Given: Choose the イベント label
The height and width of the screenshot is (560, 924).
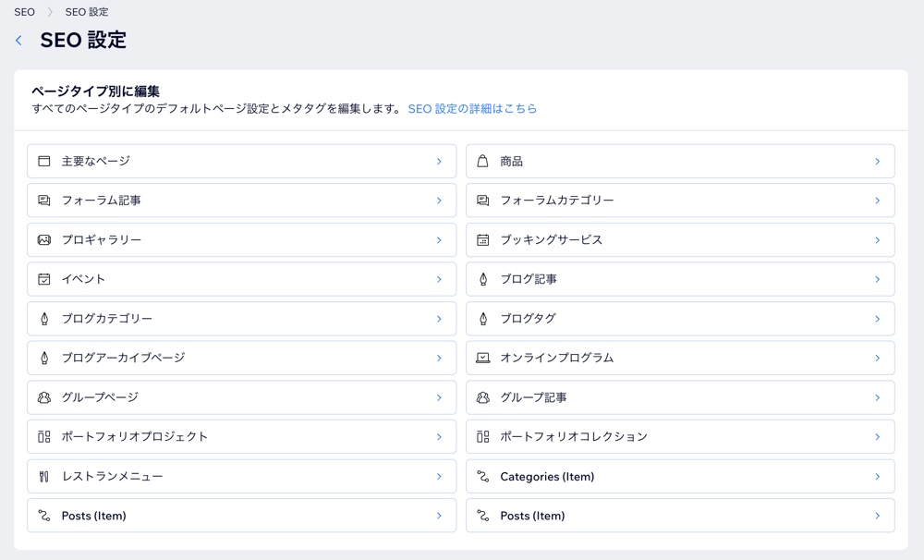Looking at the screenshot, I should 83,279.
